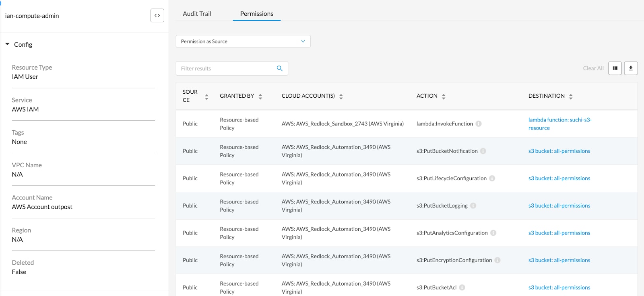Show info for lambda:InvokeFunction action

coord(479,124)
